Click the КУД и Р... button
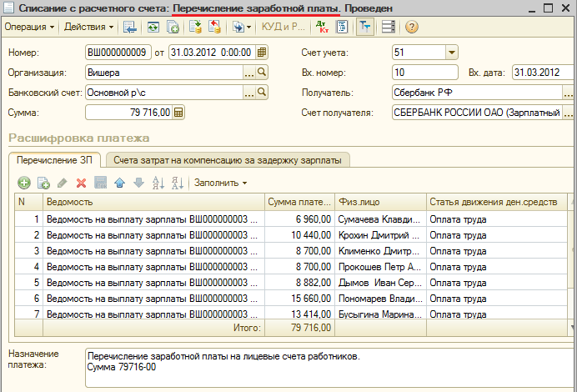This screenshot has height=392, width=577. (x=283, y=27)
